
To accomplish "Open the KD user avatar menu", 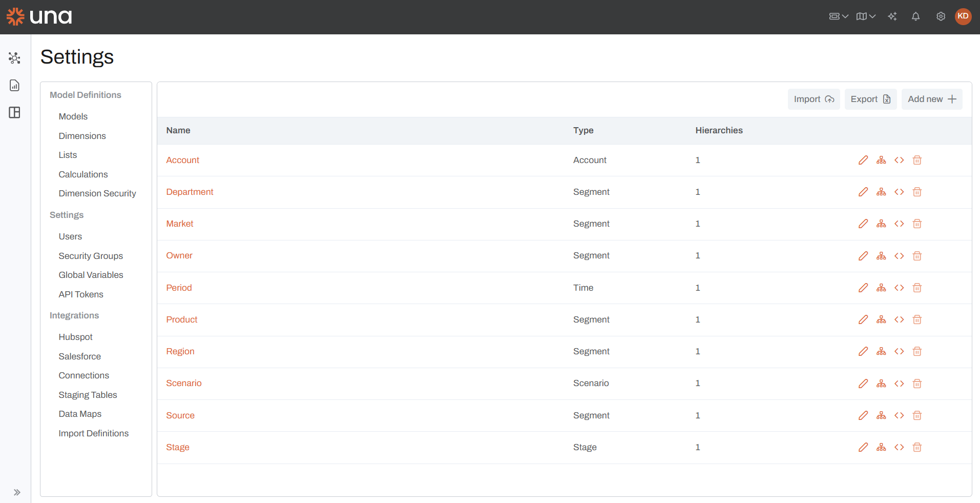I will 963,16.
